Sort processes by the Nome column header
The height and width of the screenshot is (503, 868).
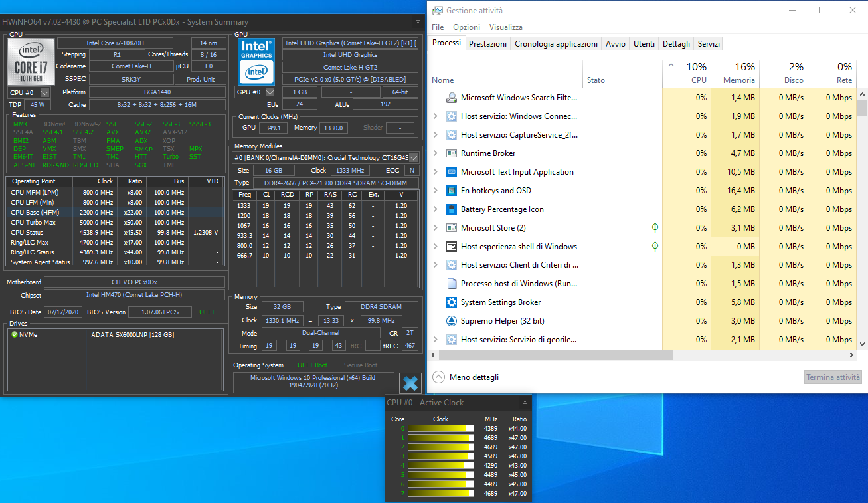tap(506, 74)
